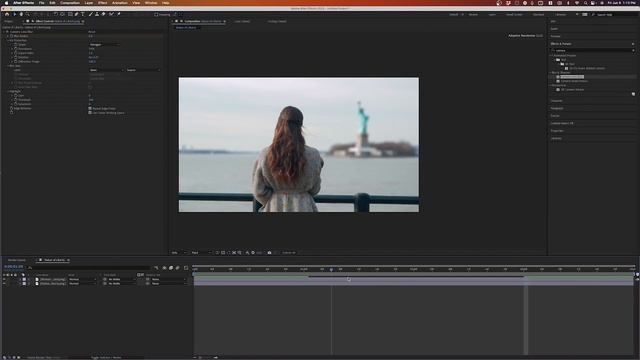Select the Clone Stamp tool
Image resolution: width=640 pixels, height=360 pixels.
click(x=97, y=14)
